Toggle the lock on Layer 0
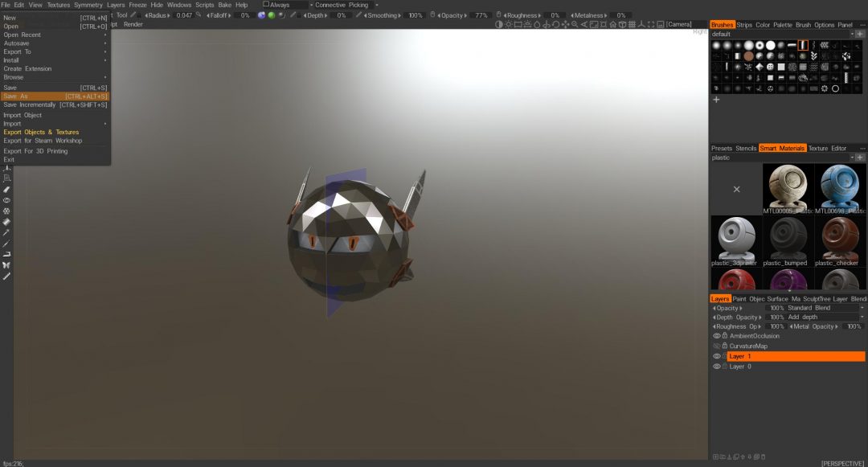 [725, 367]
